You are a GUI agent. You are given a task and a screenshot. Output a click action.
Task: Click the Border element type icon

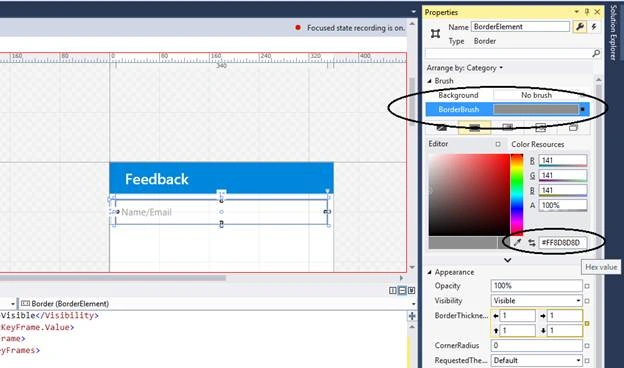coord(435,34)
